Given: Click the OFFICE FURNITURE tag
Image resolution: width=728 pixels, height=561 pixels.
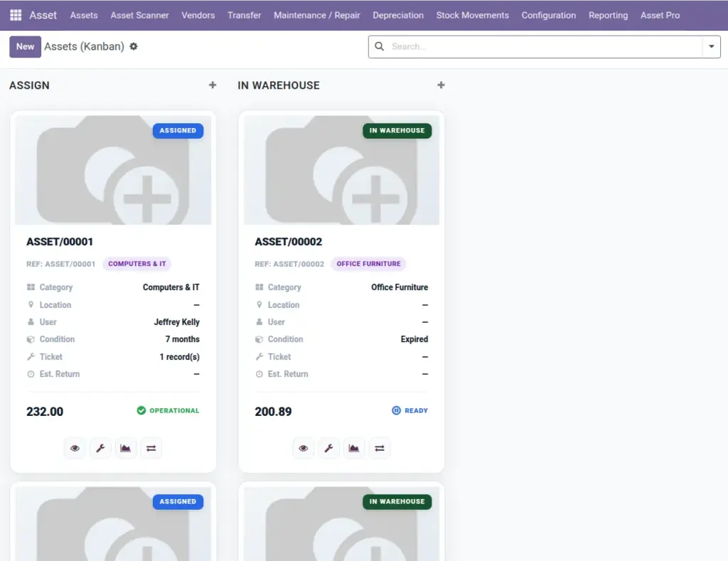Looking at the screenshot, I should (369, 264).
